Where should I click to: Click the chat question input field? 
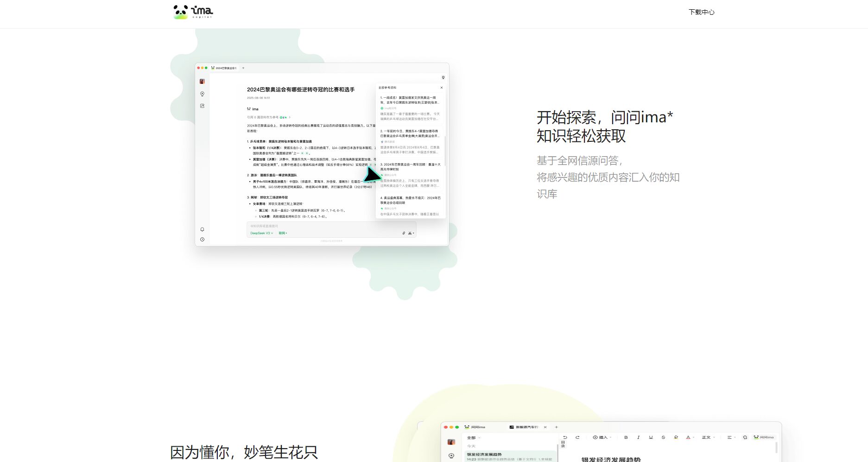324,226
